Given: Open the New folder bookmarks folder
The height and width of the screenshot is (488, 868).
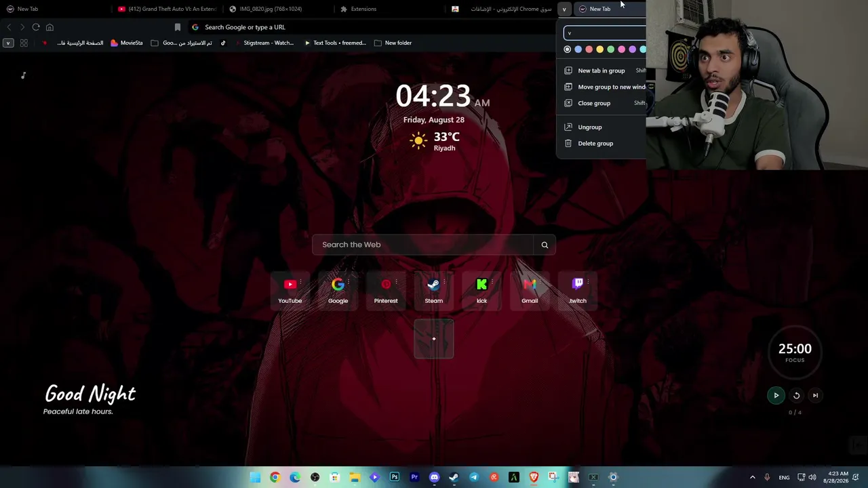Looking at the screenshot, I should (x=393, y=43).
